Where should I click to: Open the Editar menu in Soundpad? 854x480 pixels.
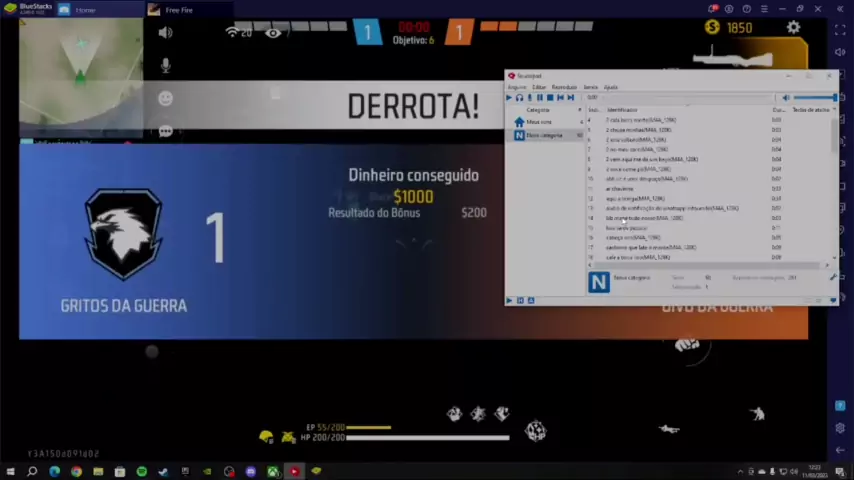coord(539,87)
